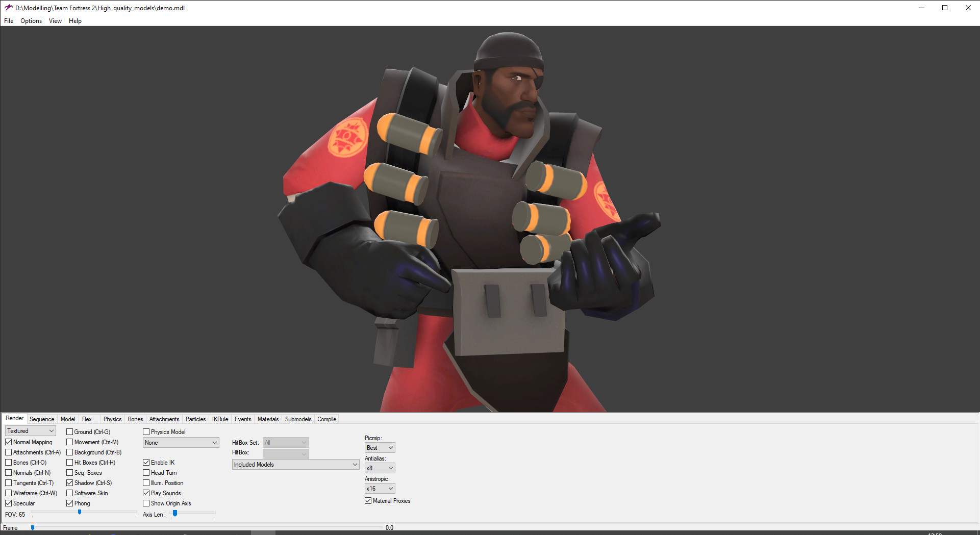Enable Wireframe rendering

(8, 493)
